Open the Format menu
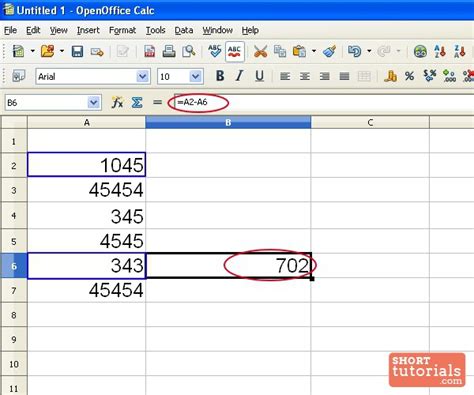This screenshot has width=474, height=395. tap(122, 30)
